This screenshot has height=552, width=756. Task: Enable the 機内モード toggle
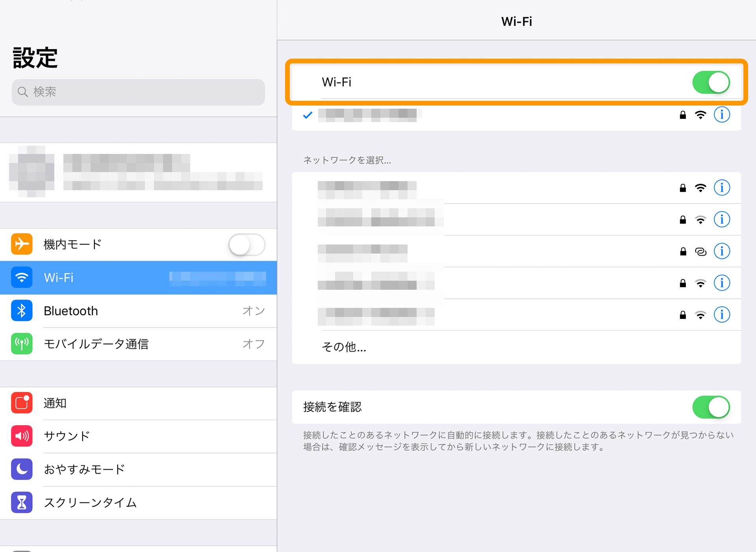[x=246, y=244]
